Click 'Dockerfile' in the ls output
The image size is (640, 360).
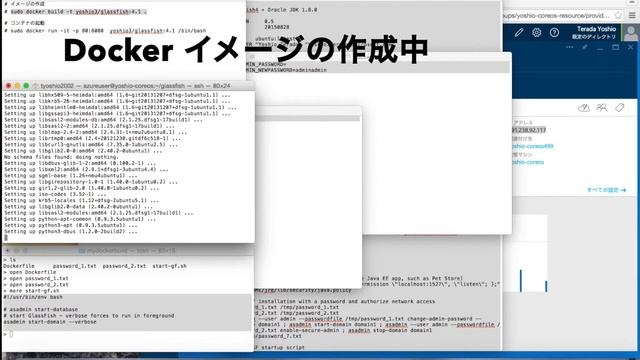pos(19,266)
